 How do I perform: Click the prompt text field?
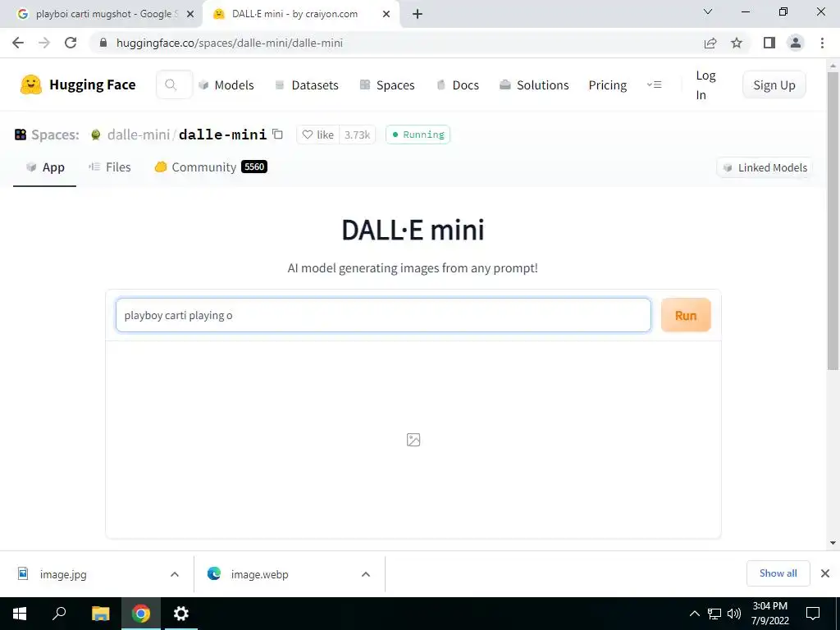pyautogui.click(x=383, y=315)
